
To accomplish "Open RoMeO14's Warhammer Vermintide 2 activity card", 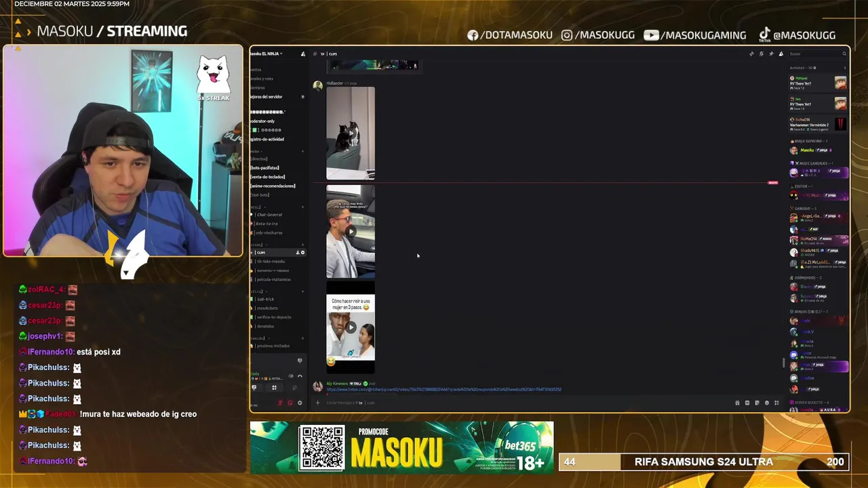I will (818, 124).
